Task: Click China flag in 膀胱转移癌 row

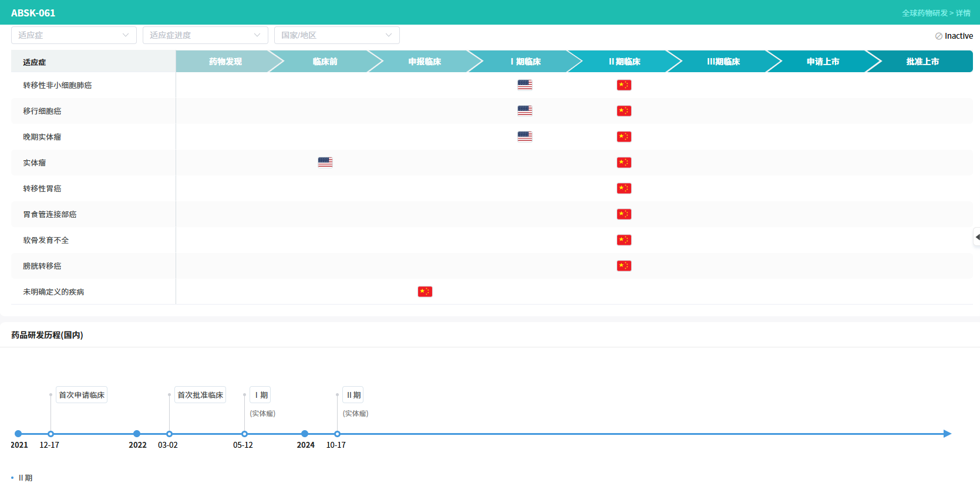Action: pos(624,266)
